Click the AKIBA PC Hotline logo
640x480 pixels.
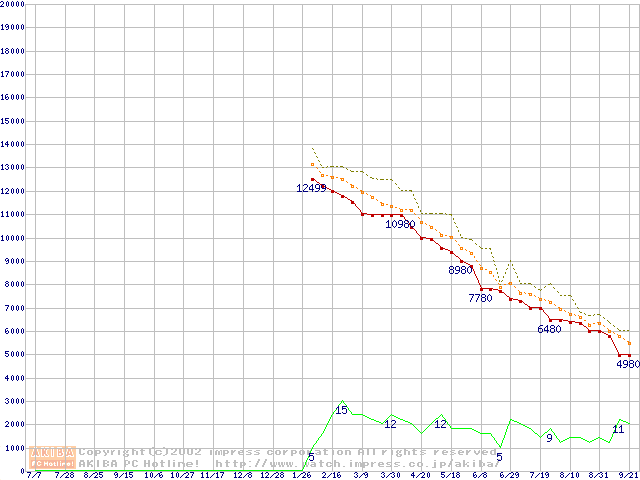53,457
